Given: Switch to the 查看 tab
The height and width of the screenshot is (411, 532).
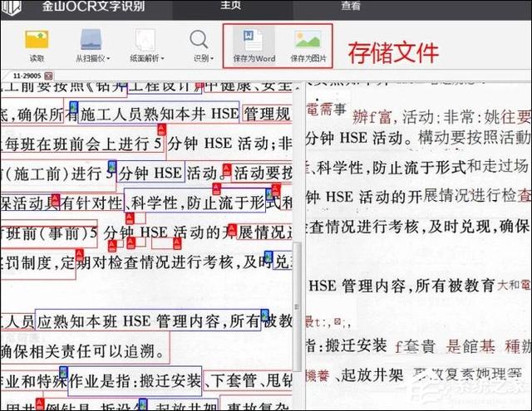Looking at the screenshot, I should (351, 6).
